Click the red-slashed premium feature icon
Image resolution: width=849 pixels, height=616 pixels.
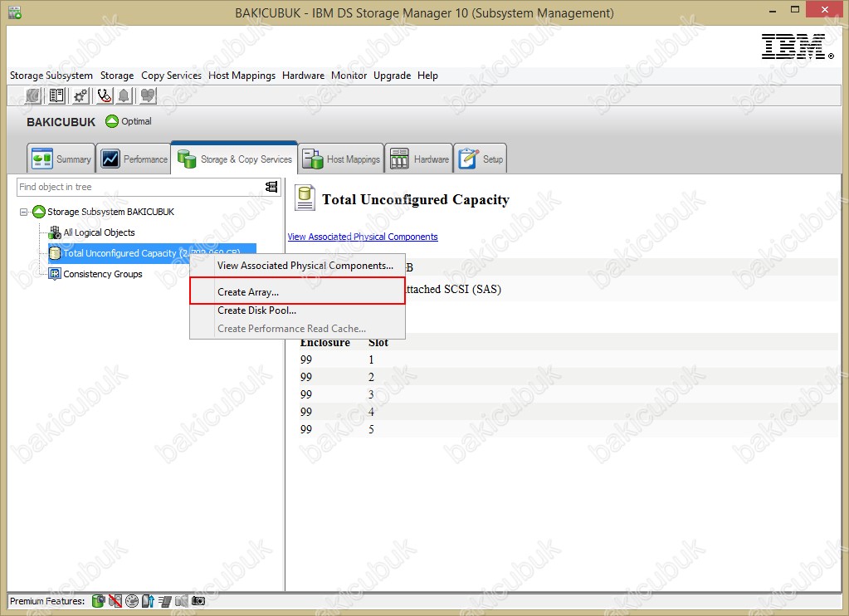click(x=115, y=601)
